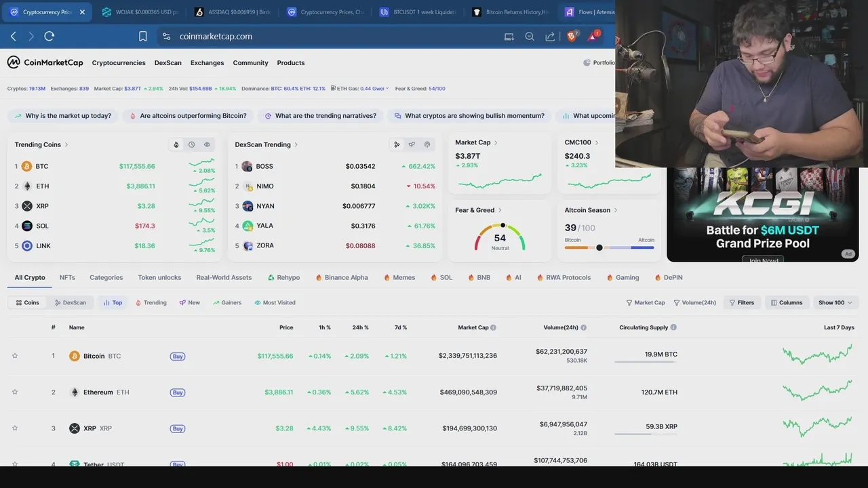868x488 pixels.
Task: Switch to the WOJAK browser tab
Action: pyautogui.click(x=140, y=12)
